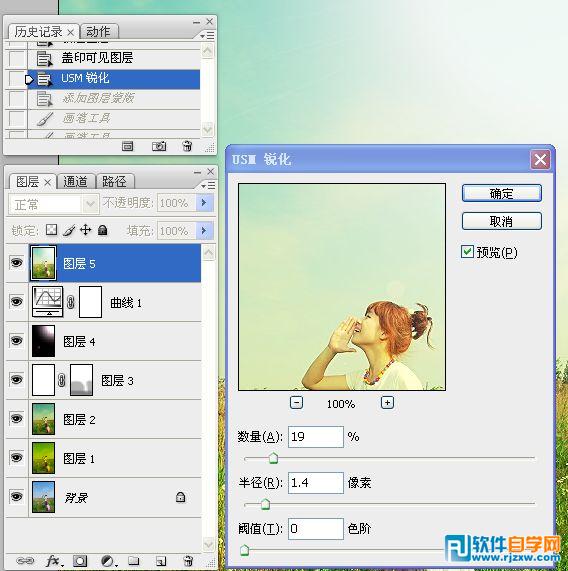Click the 图层 4 thumbnail

pos(43,341)
